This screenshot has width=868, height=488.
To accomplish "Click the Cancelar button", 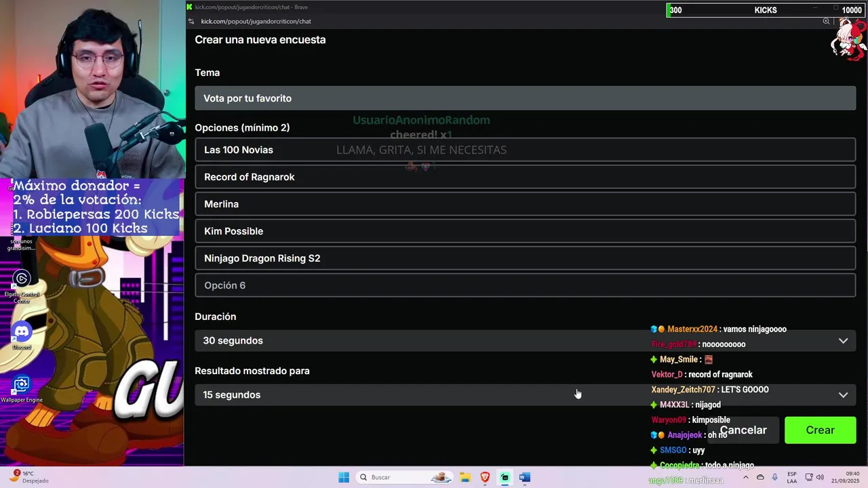I will (x=743, y=430).
